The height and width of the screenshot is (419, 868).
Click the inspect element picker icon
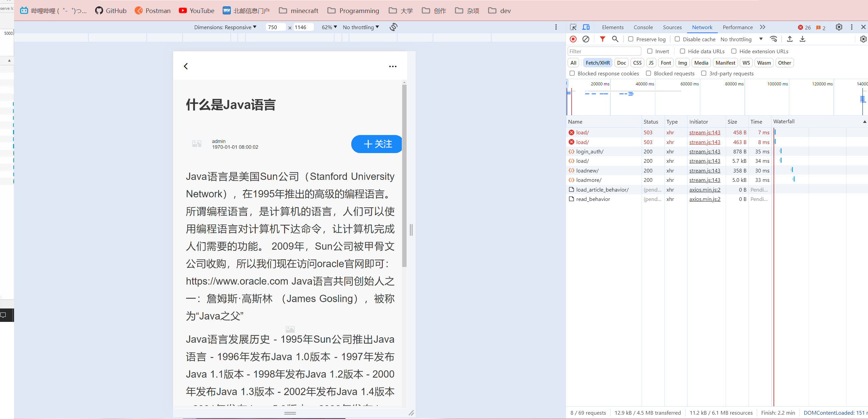click(x=573, y=27)
